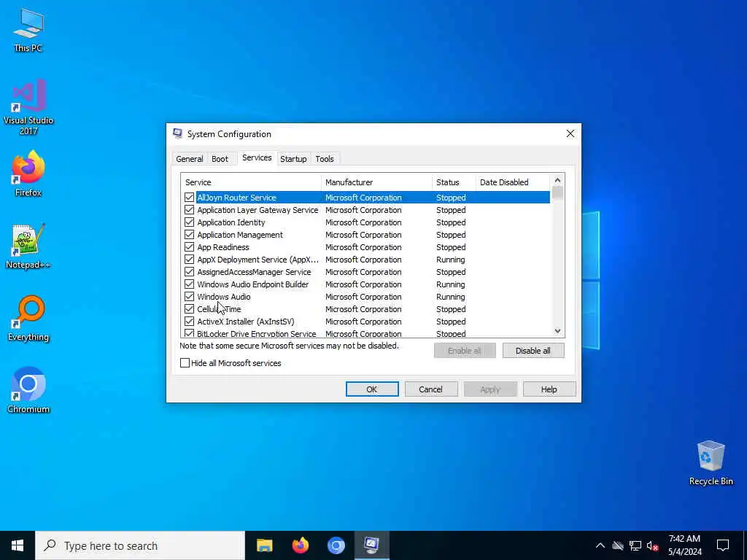Launch Chromium from the taskbar

336,545
